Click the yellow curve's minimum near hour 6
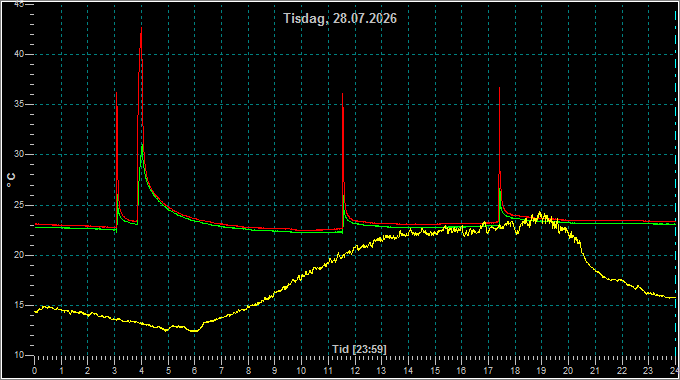 [x=195, y=331]
